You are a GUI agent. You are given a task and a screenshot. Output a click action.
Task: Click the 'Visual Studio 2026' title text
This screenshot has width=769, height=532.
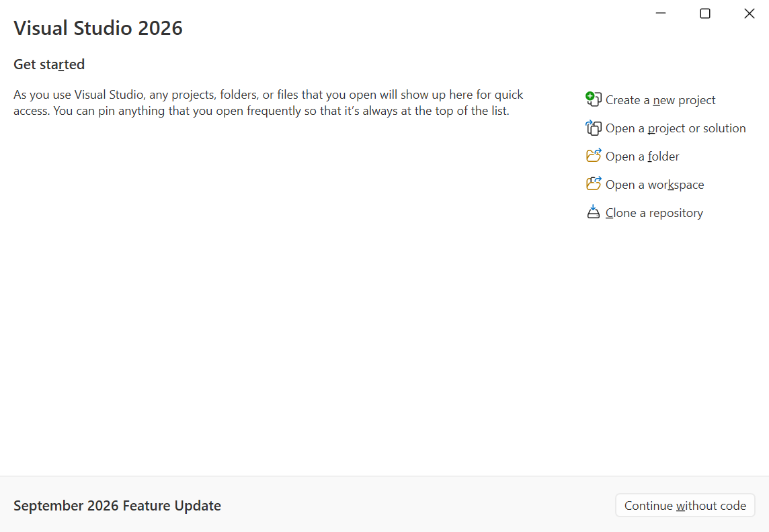pyautogui.click(x=98, y=28)
